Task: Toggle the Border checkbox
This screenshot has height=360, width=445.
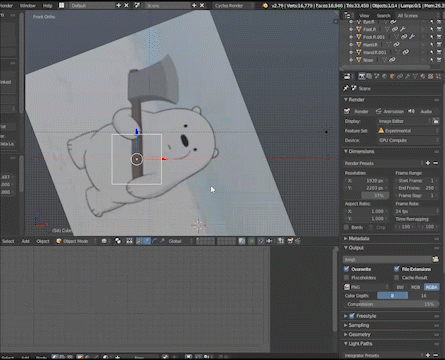Action: point(346,227)
